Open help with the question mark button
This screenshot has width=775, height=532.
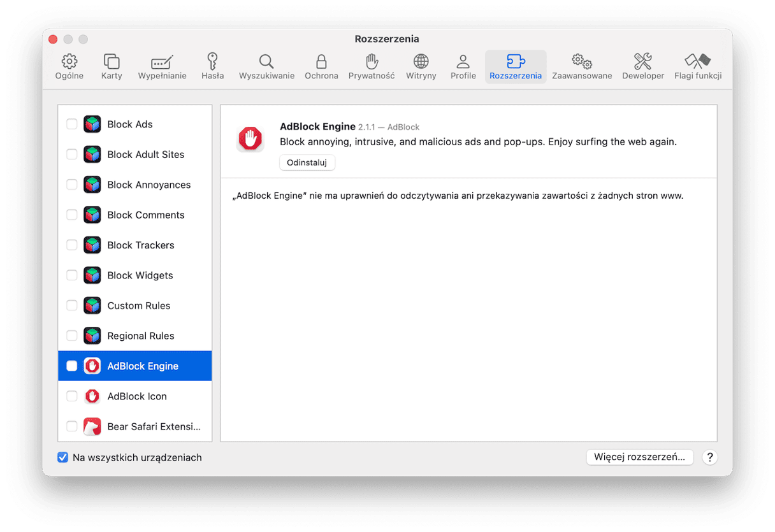click(709, 457)
